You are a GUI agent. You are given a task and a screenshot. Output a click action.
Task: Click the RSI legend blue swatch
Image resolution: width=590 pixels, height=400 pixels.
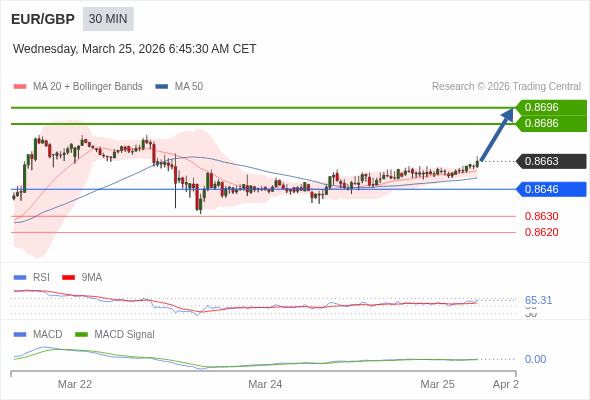[x=20, y=278]
